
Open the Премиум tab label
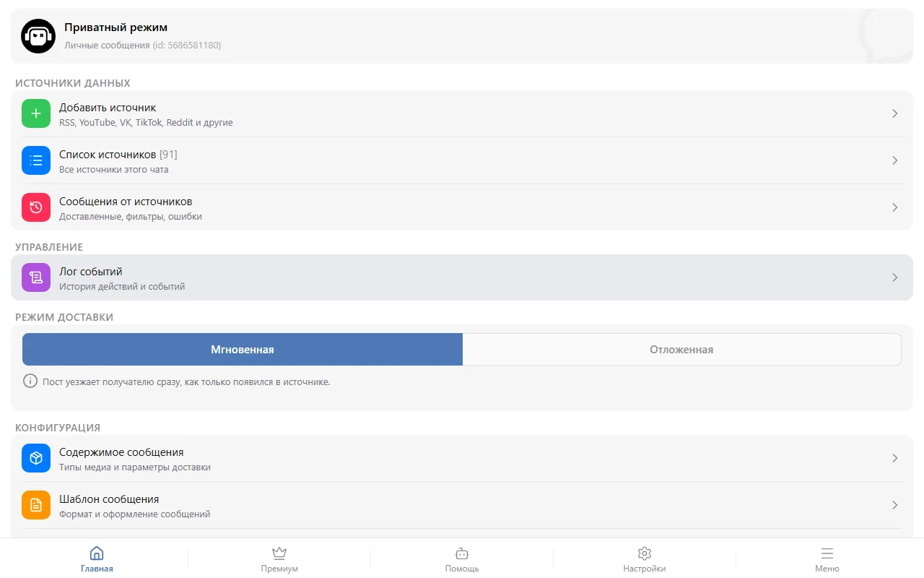pyautogui.click(x=279, y=569)
